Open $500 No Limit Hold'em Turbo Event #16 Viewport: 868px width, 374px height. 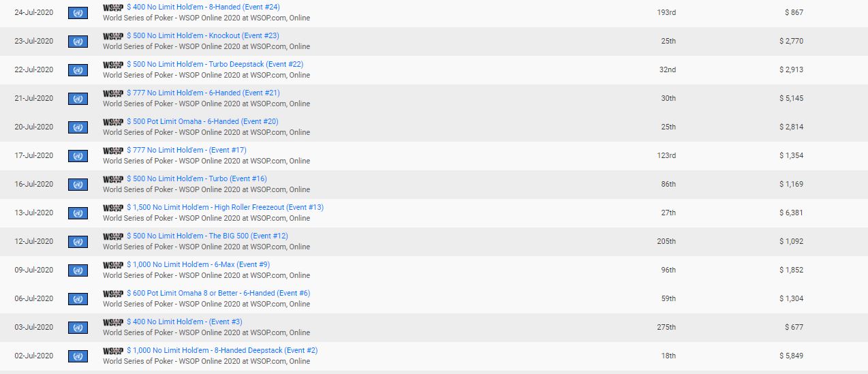[x=197, y=178]
